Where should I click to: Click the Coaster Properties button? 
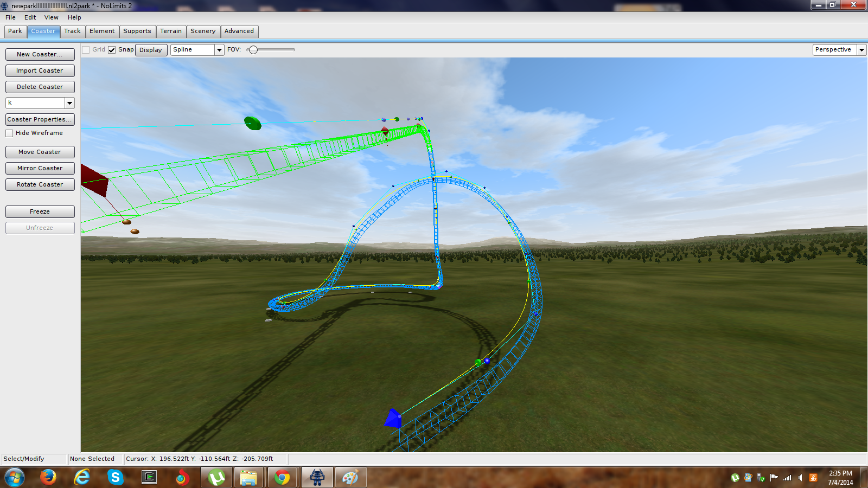(40, 119)
